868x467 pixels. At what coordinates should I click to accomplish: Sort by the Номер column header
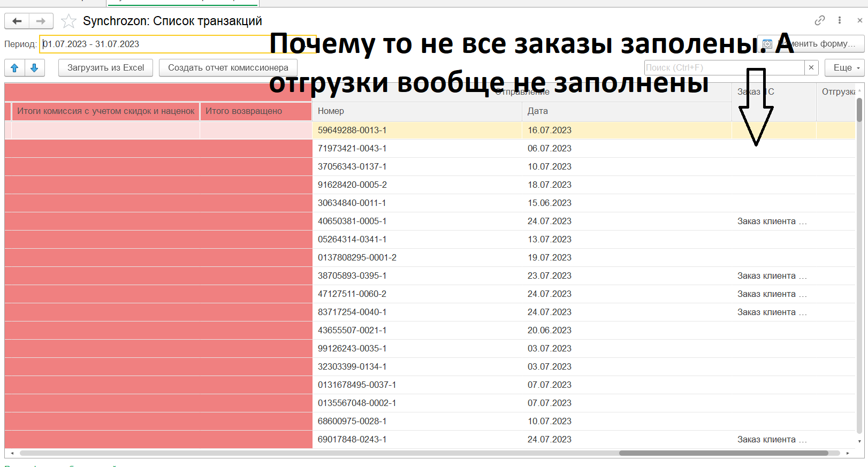click(416, 111)
